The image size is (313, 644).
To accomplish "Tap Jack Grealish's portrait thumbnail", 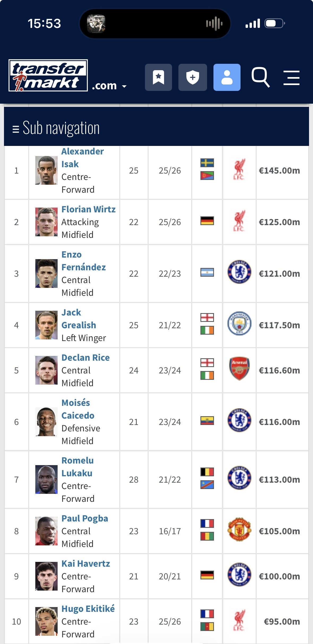I will [x=46, y=325].
